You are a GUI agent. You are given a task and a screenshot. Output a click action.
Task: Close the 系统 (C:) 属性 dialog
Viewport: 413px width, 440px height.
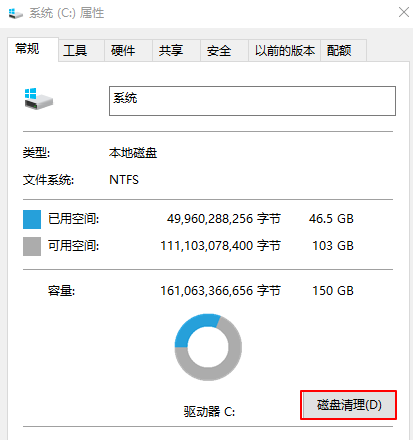pyautogui.click(x=404, y=12)
